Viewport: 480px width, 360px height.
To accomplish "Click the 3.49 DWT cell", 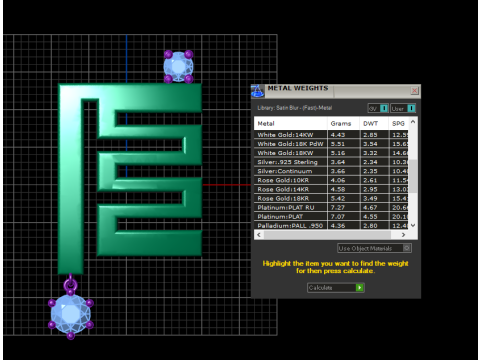I will tap(374, 198).
